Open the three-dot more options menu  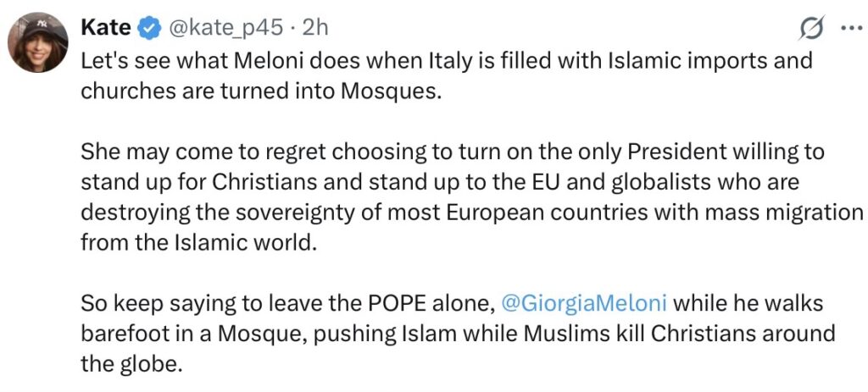click(x=849, y=28)
